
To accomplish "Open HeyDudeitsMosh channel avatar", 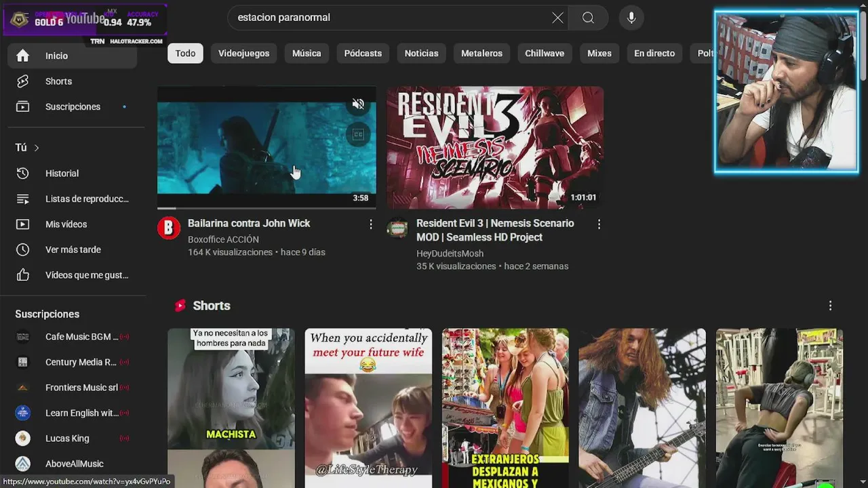I will pos(398,228).
